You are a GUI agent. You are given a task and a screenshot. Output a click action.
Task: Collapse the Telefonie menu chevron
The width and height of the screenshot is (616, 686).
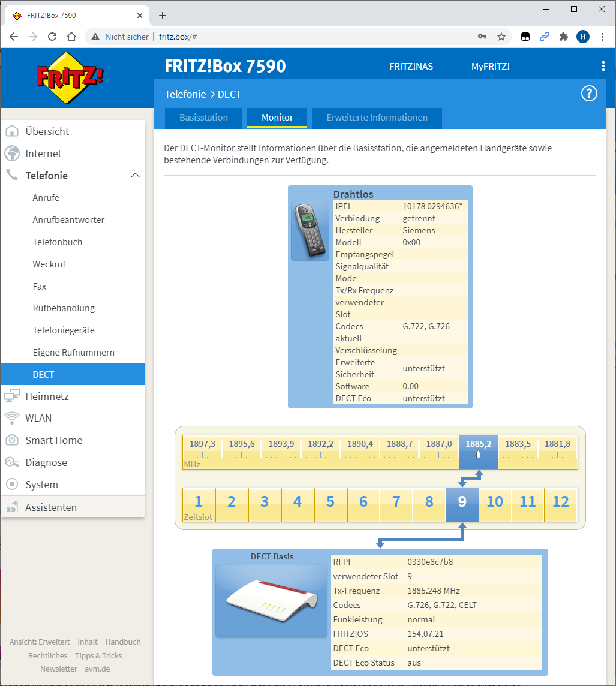click(135, 175)
